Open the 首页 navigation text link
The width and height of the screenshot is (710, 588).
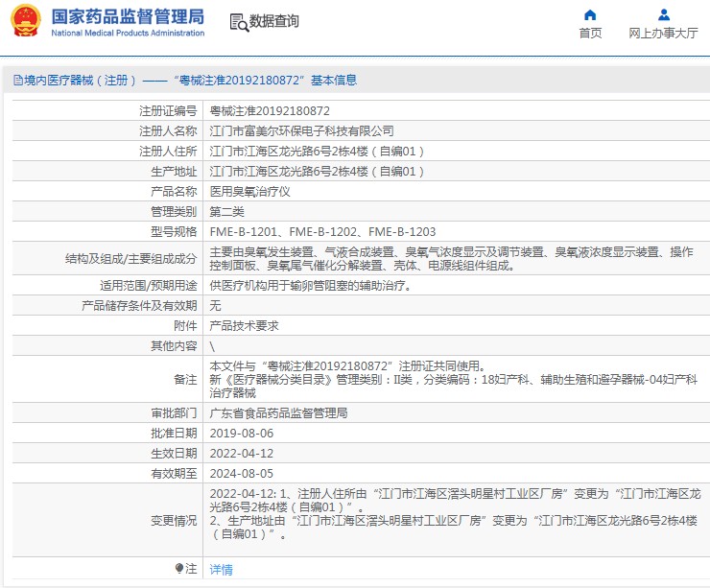(590, 33)
